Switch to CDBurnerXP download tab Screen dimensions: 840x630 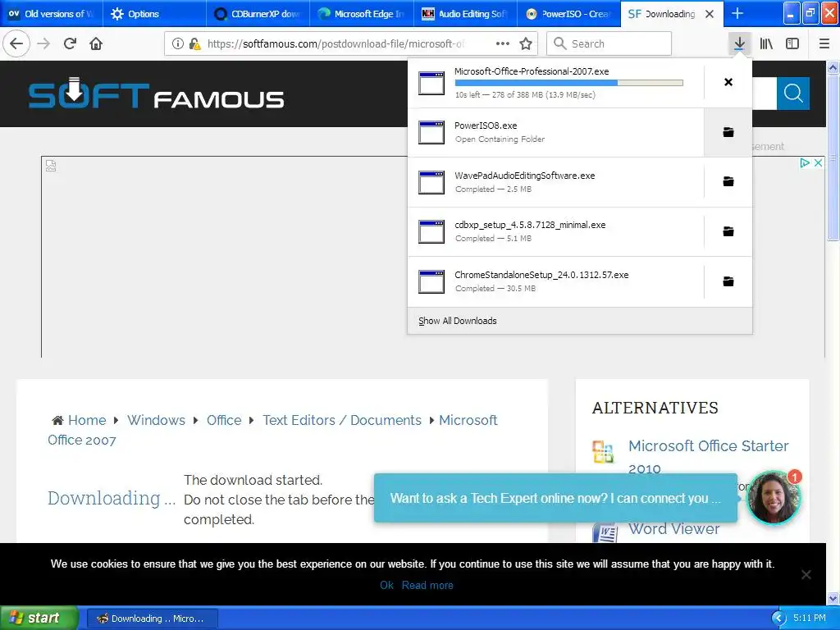pyautogui.click(x=258, y=14)
